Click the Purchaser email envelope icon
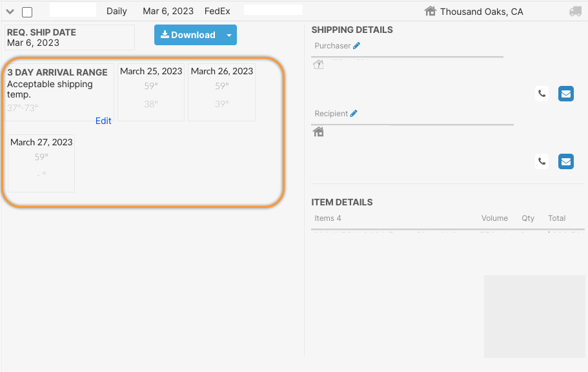 coord(566,94)
